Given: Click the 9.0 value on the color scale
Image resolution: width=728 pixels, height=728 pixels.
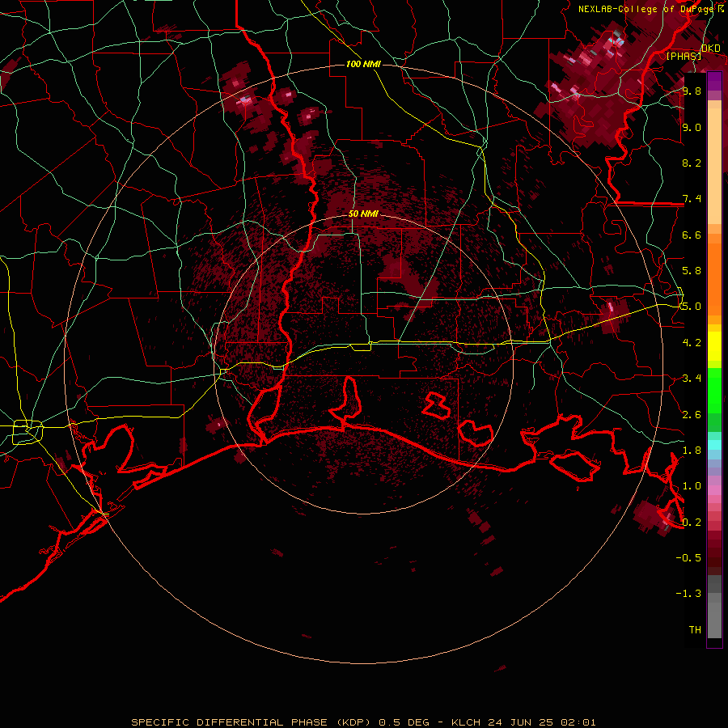Looking at the screenshot, I should pyautogui.click(x=692, y=127).
